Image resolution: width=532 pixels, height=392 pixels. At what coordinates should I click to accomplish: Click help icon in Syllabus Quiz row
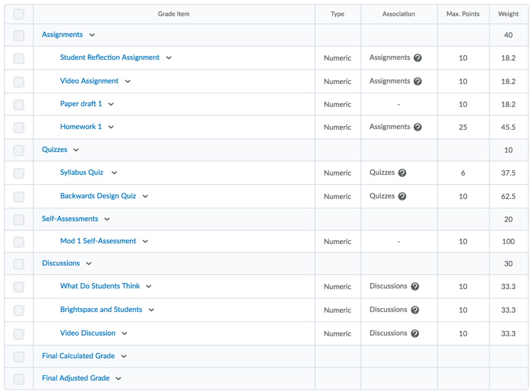point(402,173)
